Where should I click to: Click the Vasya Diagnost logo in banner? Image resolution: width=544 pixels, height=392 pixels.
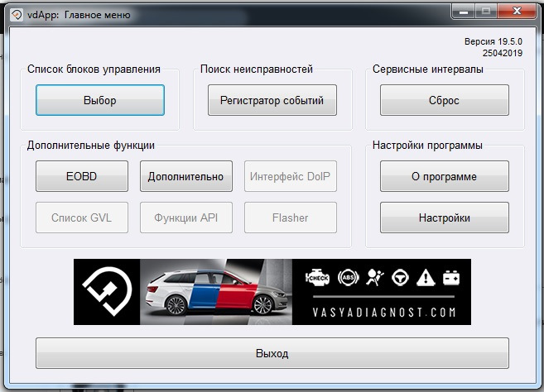point(107,291)
